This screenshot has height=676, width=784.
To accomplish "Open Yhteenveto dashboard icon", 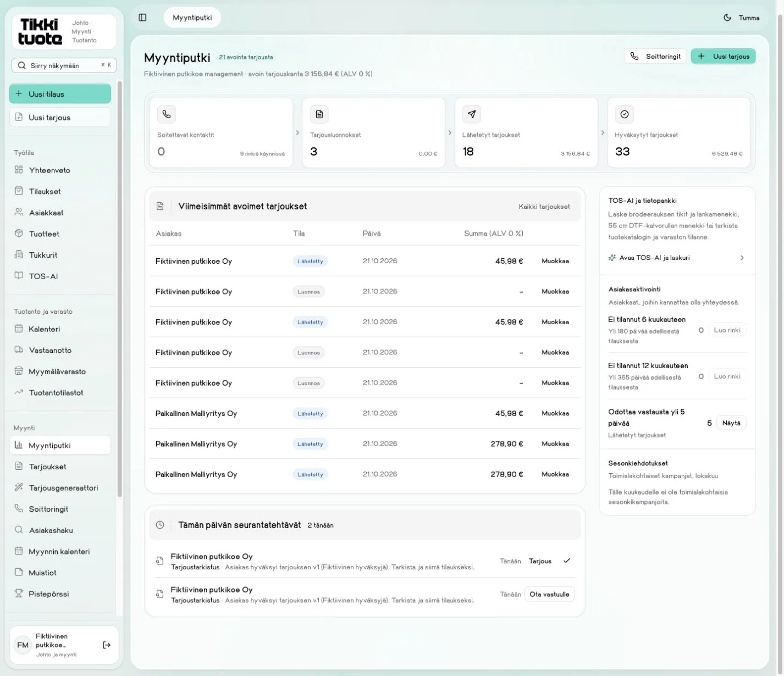I will tap(19, 170).
